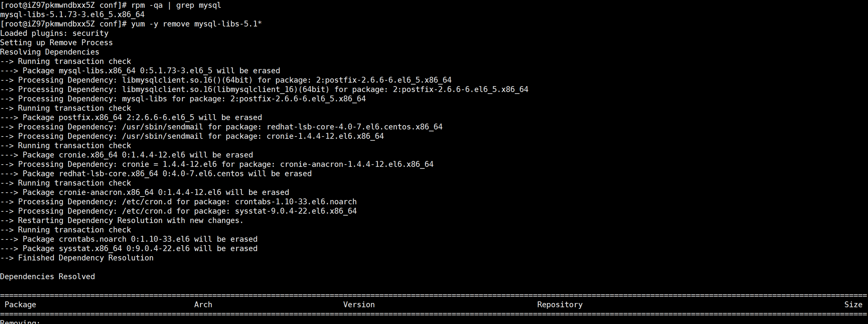Click the mysql-libs.x86_64 will be erased line

click(140, 71)
